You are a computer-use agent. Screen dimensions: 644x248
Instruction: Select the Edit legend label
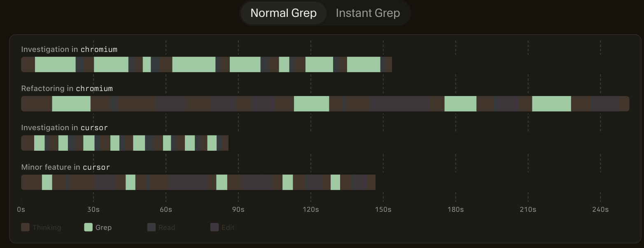pyautogui.click(x=228, y=227)
